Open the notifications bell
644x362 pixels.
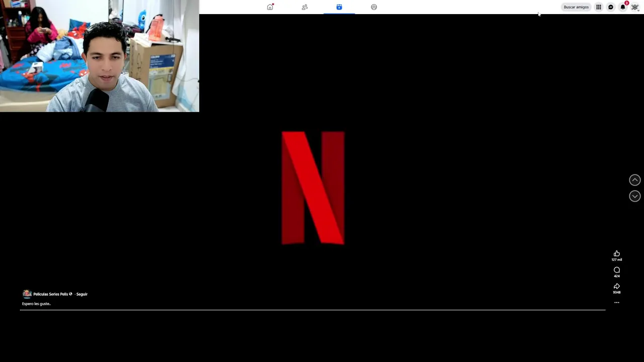tap(623, 7)
